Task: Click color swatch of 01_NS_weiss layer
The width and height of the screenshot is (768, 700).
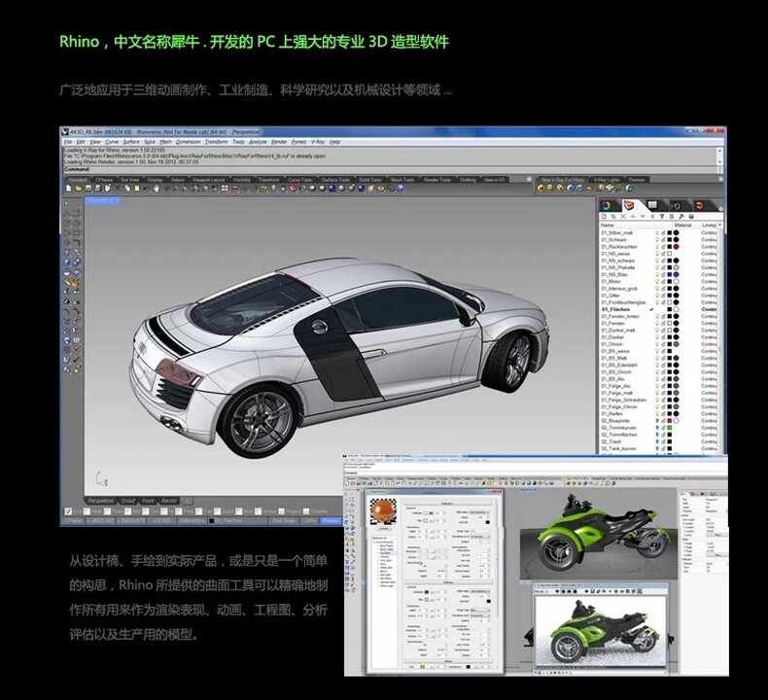Action: click(669, 253)
